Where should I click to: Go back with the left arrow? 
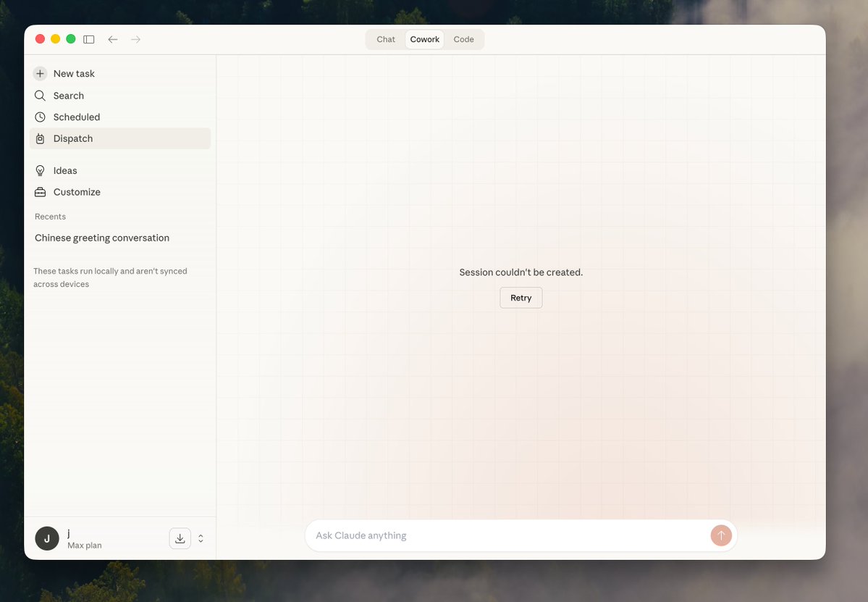[x=113, y=39]
